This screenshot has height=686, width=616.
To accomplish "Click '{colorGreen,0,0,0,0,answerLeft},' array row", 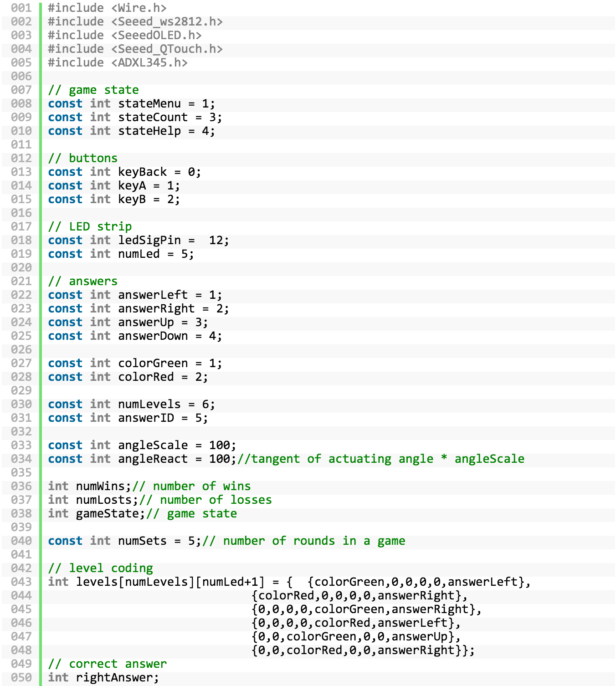I will click(x=420, y=582).
